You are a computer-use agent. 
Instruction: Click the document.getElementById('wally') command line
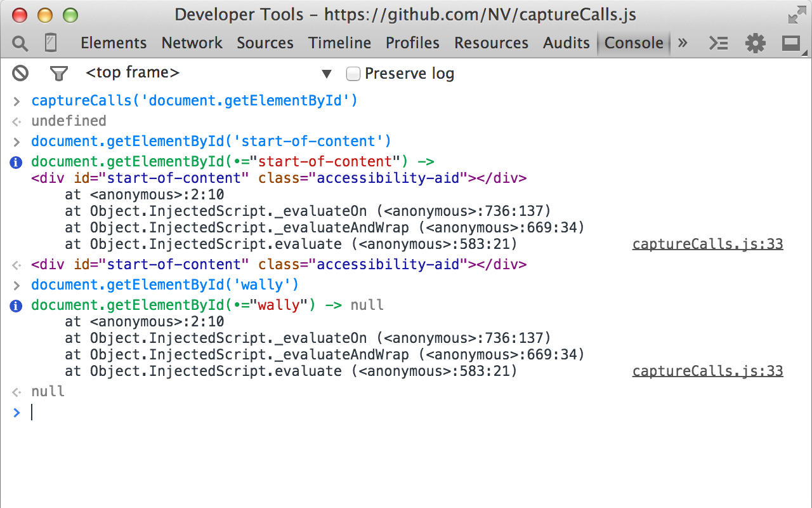point(165,284)
